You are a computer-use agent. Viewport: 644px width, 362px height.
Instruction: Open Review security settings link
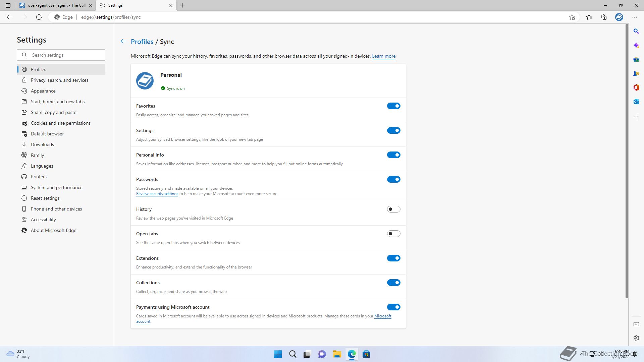click(157, 194)
